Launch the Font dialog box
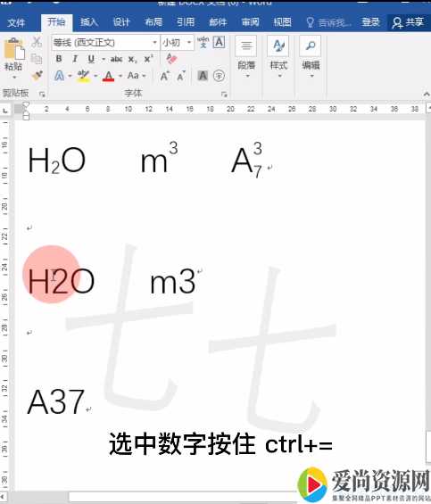This screenshot has height=504, width=431. tap(224, 95)
